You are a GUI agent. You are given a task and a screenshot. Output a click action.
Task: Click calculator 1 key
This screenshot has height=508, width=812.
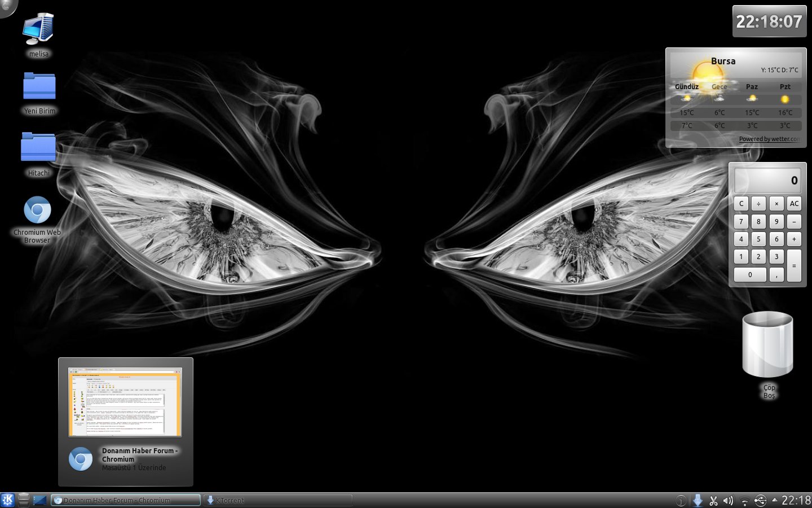pyautogui.click(x=741, y=257)
